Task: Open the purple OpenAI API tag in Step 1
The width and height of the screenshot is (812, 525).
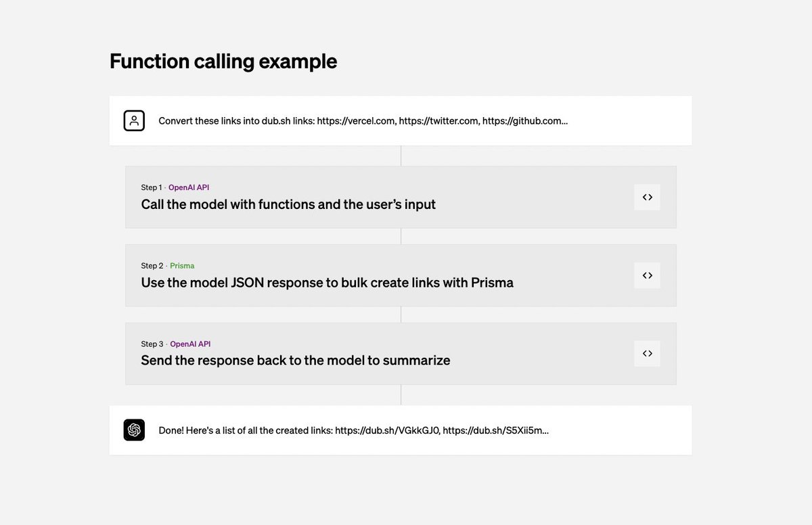Action: click(x=189, y=187)
